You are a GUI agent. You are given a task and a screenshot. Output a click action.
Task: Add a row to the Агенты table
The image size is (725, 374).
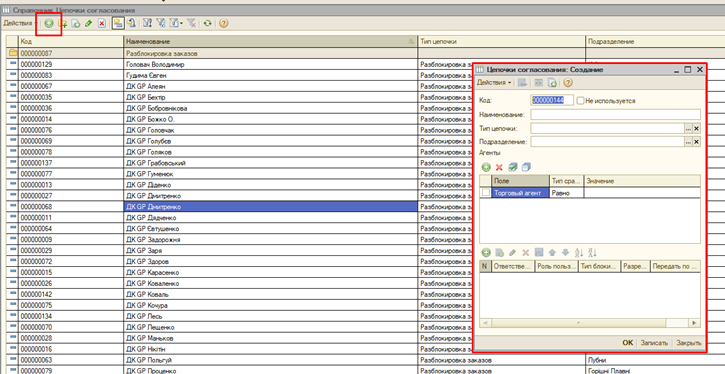[486, 167]
